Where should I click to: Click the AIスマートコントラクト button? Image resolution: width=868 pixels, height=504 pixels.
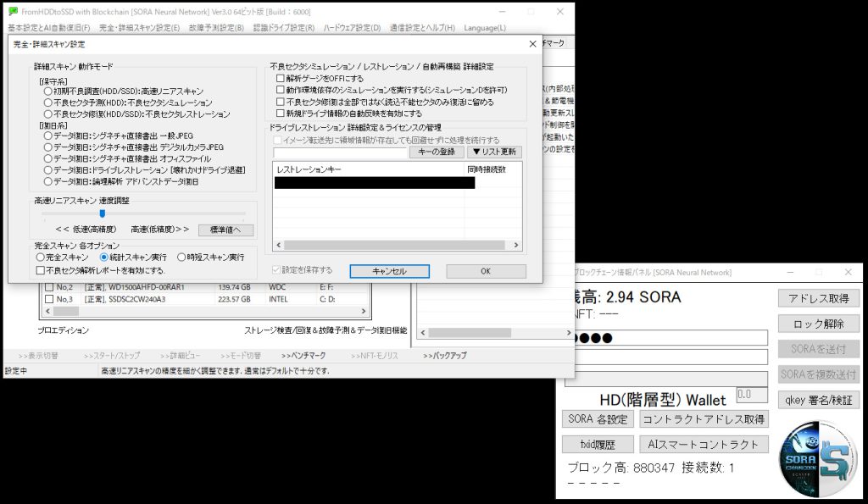pyautogui.click(x=704, y=444)
